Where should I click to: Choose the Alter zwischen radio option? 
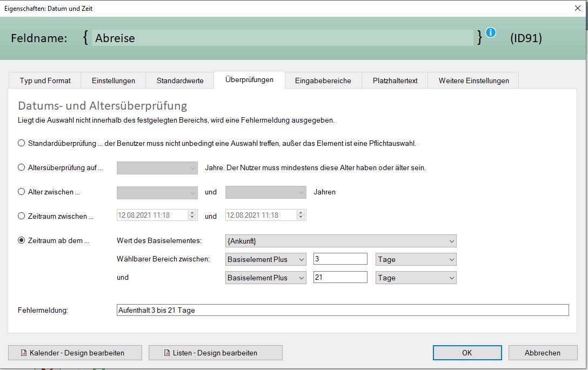[x=22, y=192]
